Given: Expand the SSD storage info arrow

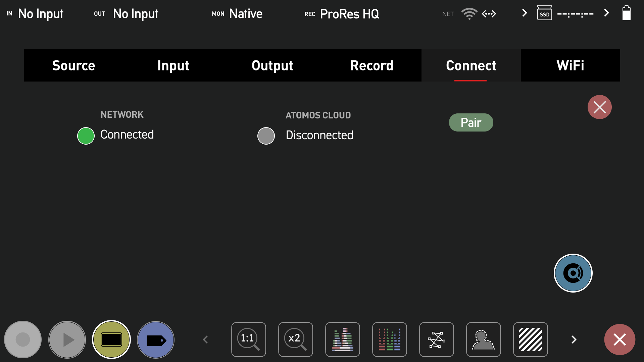Looking at the screenshot, I should point(606,13).
